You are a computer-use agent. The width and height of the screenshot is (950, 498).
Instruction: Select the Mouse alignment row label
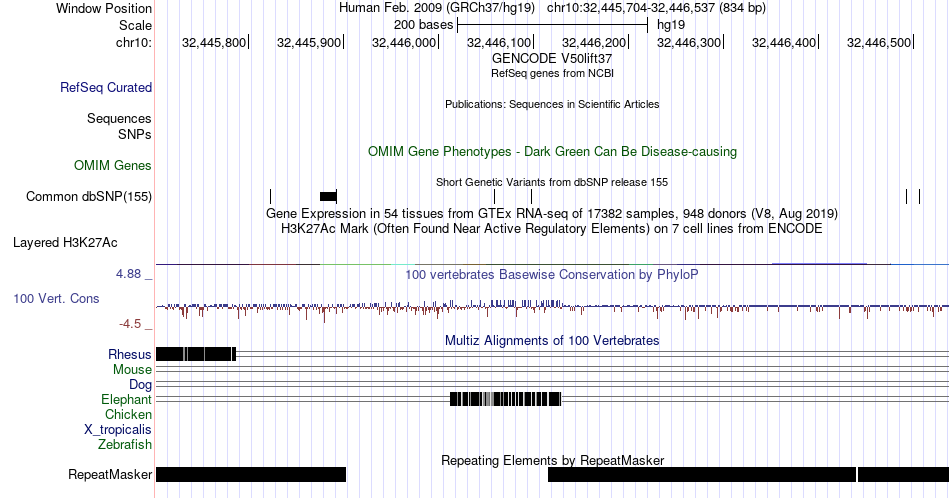tap(132, 370)
